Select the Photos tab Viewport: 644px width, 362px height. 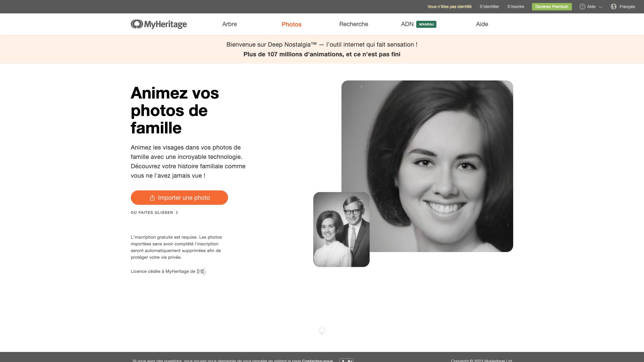[291, 24]
